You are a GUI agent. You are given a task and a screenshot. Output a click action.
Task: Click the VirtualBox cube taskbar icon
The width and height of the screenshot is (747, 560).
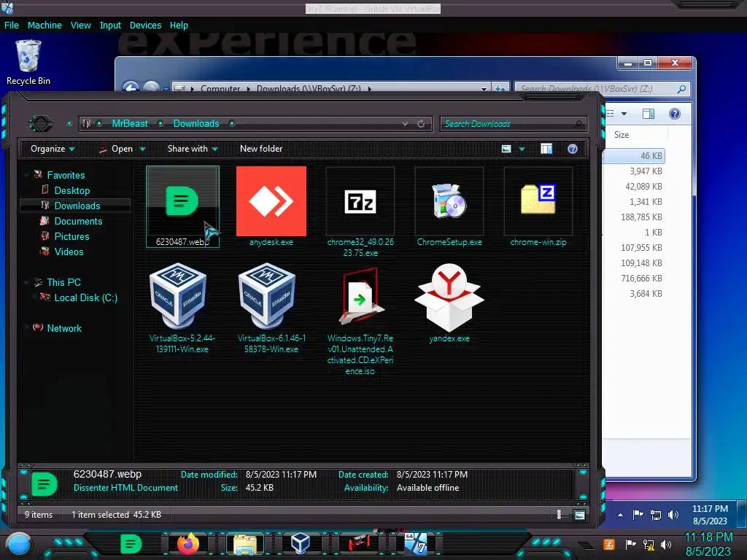(x=301, y=544)
